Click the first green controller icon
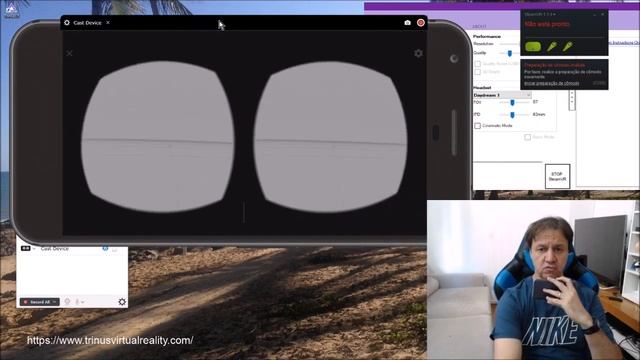The height and width of the screenshot is (360, 640). (x=551, y=47)
